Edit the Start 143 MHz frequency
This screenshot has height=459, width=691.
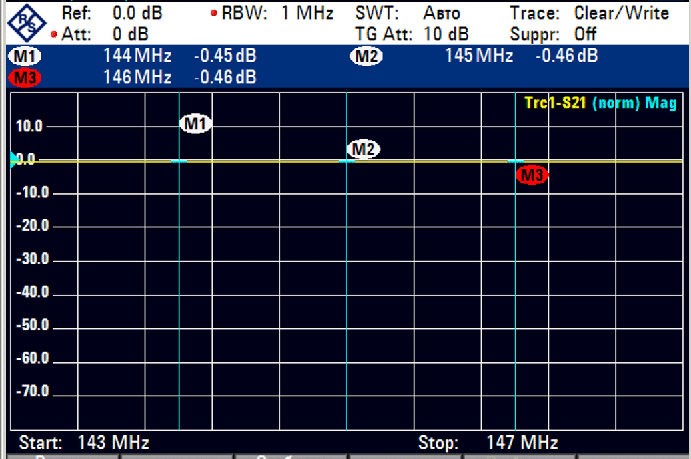click(x=87, y=442)
